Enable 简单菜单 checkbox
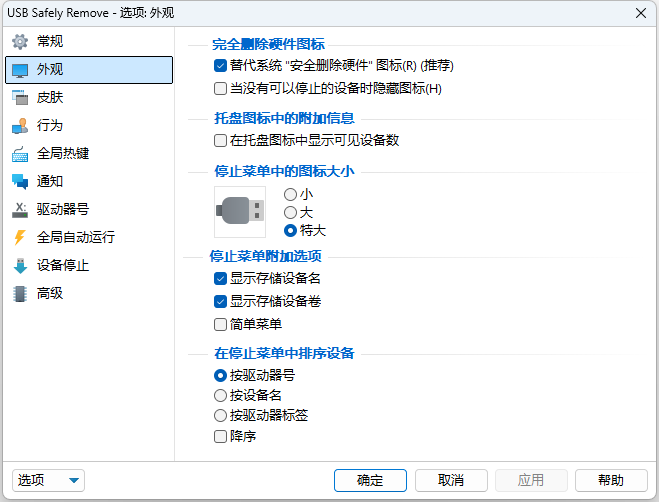 coord(220,325)
